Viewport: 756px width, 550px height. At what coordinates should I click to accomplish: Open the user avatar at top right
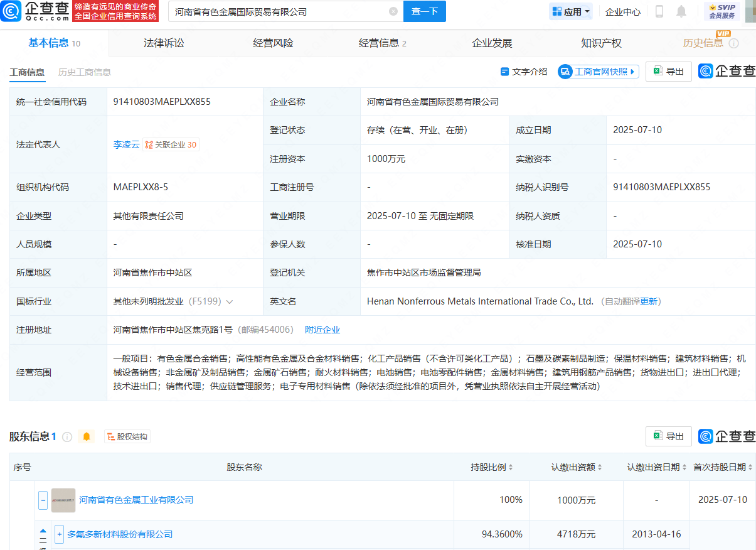750,11
